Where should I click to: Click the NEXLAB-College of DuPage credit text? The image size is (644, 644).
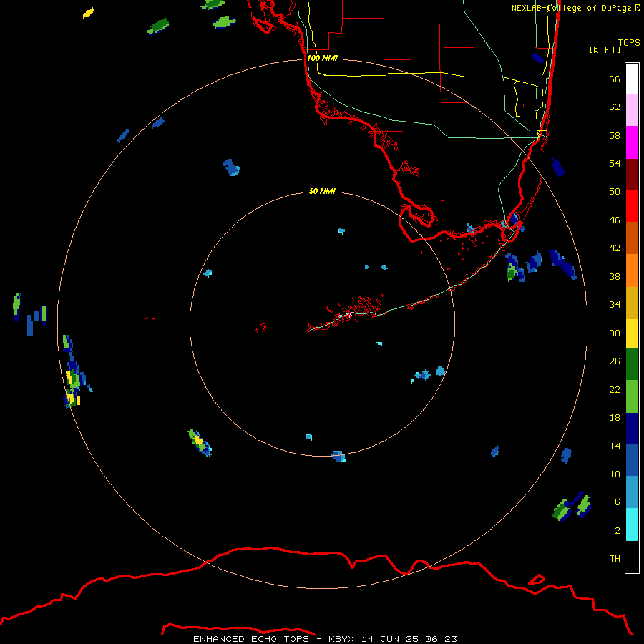(x=575, y=8)
